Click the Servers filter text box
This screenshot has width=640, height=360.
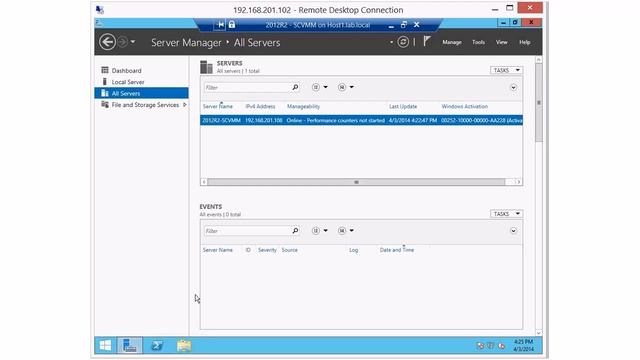point(247,87)
